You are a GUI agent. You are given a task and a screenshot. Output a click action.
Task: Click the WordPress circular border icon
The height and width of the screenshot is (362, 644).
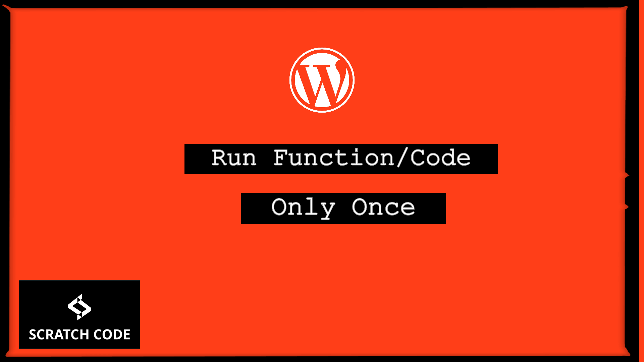tap(322, 80)
